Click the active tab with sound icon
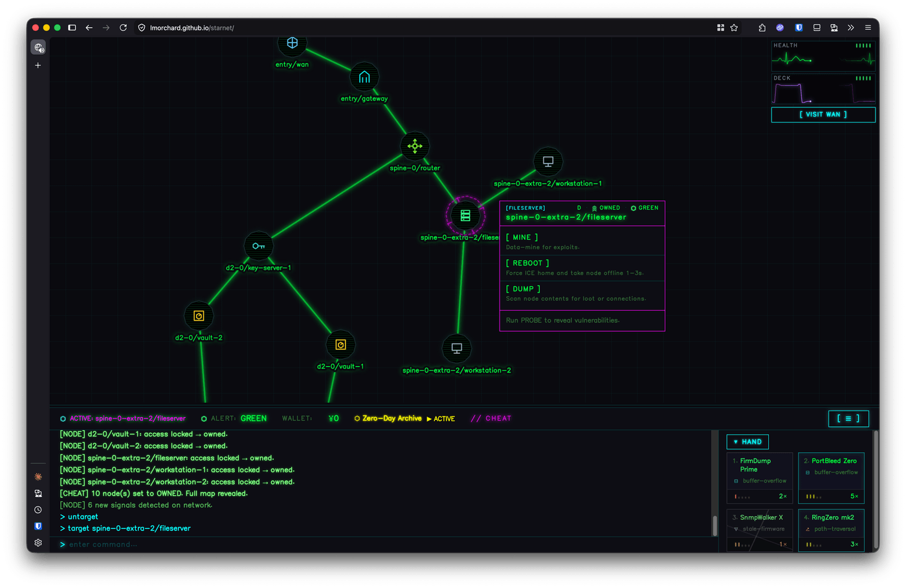This screenshot has width=906, height=588. coord(38,48)
